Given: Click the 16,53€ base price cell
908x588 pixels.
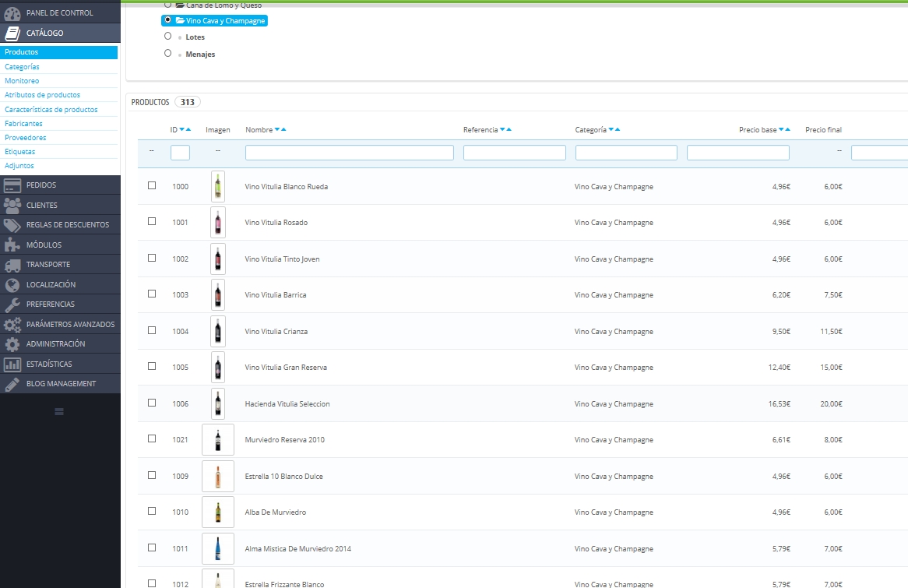Looking at the screenshot, I should click(779, 403).
